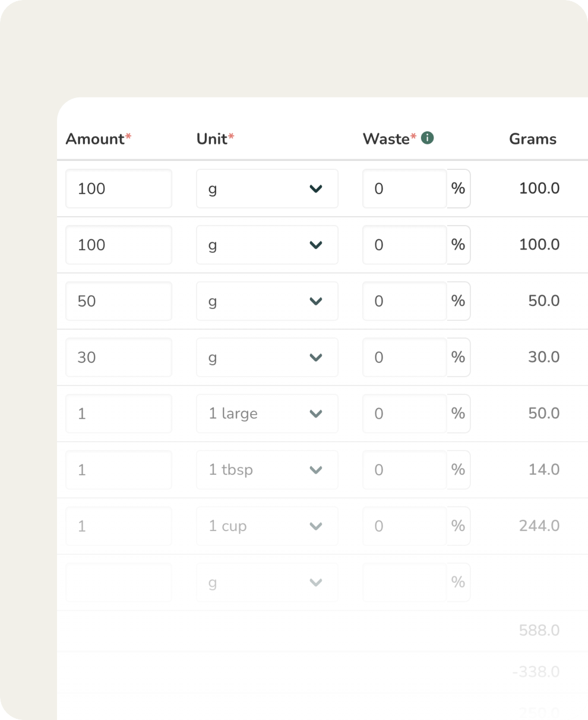Open the '1 tbsp' unit dropdown

[267, 470]
